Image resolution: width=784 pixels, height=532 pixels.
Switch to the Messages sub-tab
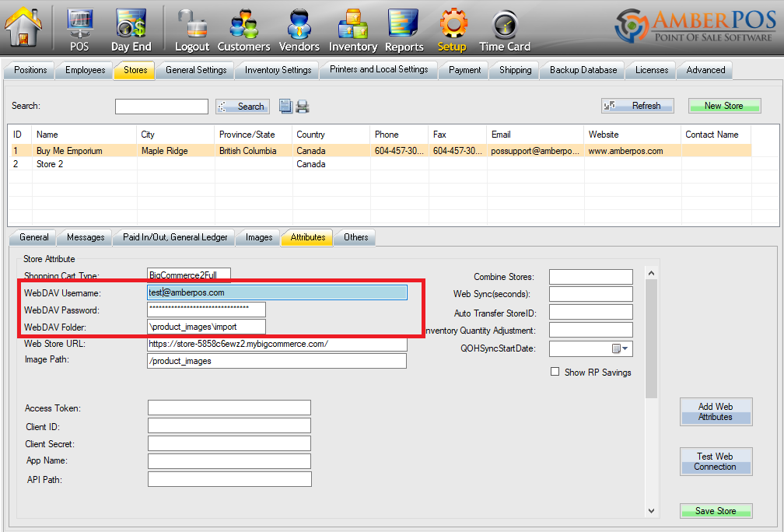(86, 237)
